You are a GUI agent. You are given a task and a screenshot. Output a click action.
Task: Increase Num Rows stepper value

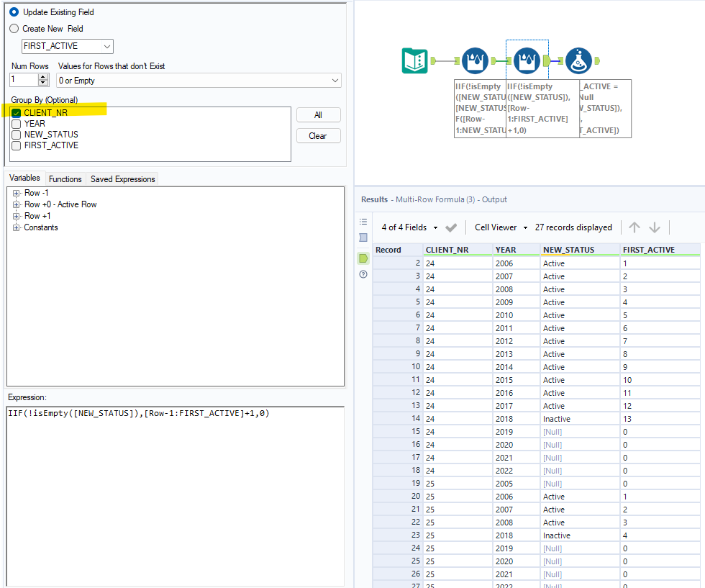click(x=43, y=78)
